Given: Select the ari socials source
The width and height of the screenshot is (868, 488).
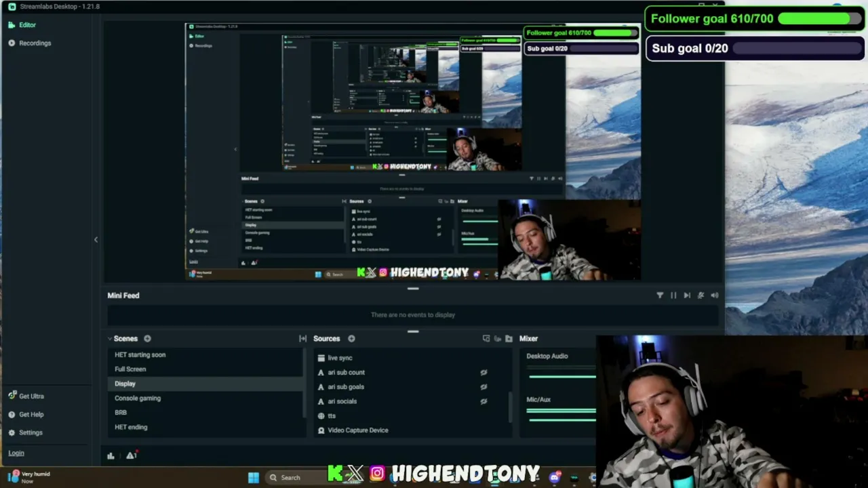Looking at the screenshot, I should (x=410, y=401).
